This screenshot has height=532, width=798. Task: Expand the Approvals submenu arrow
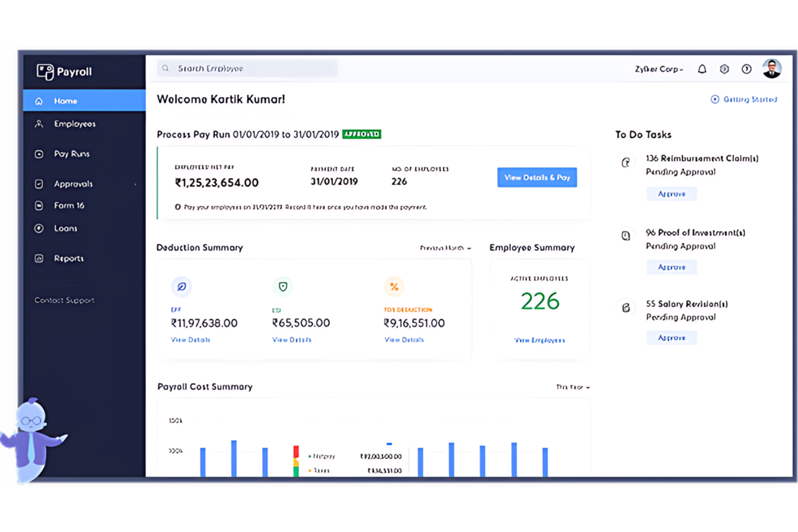[135, 184]
